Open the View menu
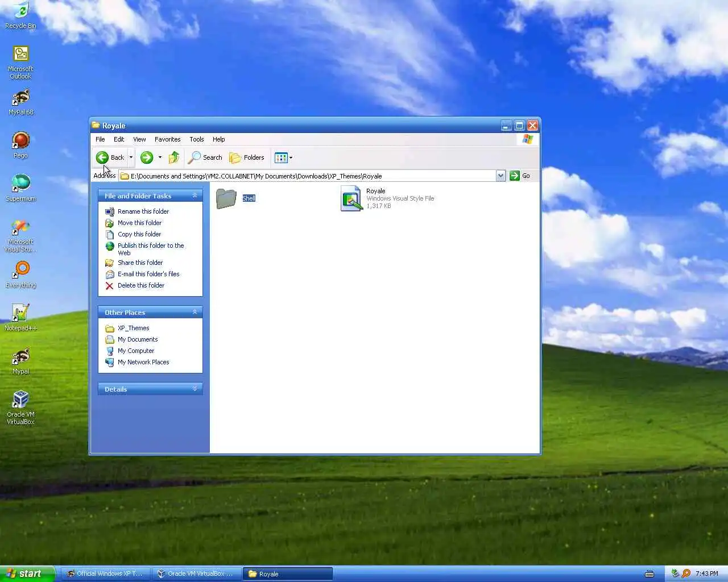The image size is (728, 582). 139,139
